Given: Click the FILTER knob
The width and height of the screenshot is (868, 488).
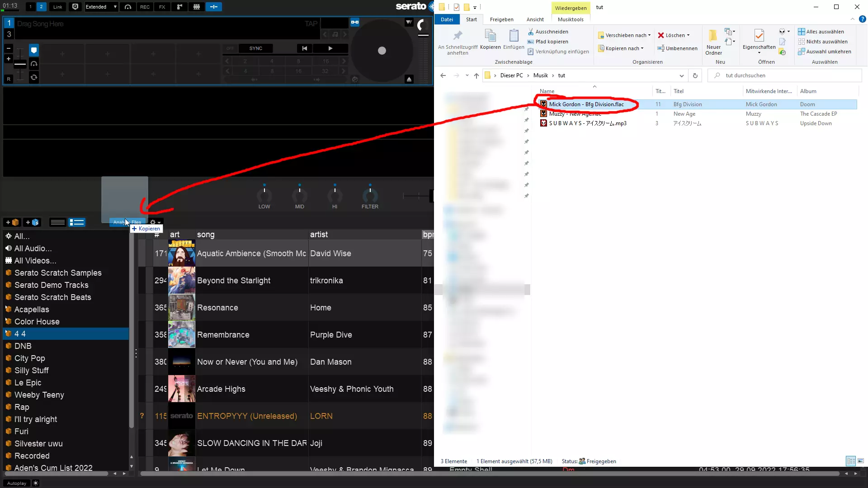Looking at the screenshot, I should [x=370, y=196].
